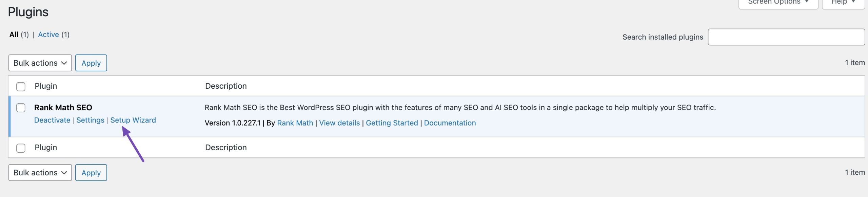
Task: Click the top '1 item' count
Action: point(855,63)
